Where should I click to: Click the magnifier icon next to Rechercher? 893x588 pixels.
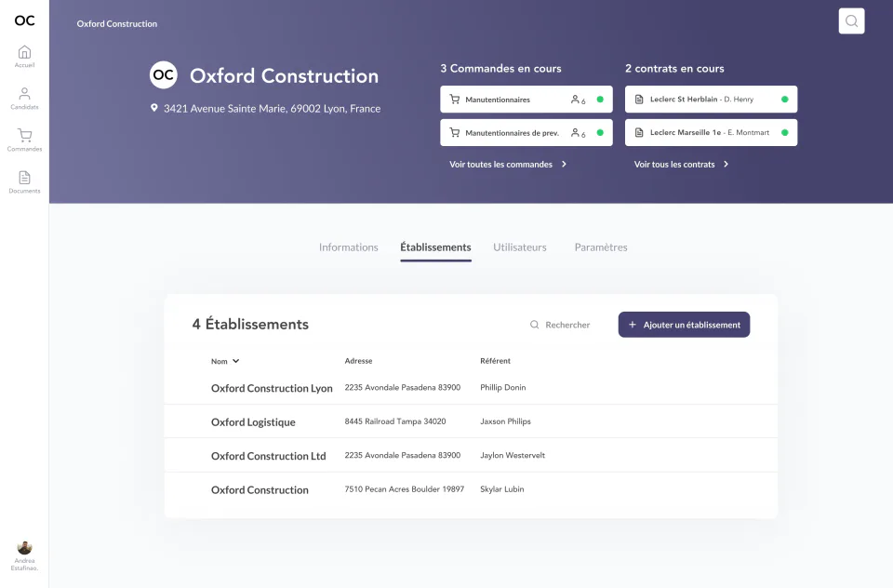tap(534, 325)
